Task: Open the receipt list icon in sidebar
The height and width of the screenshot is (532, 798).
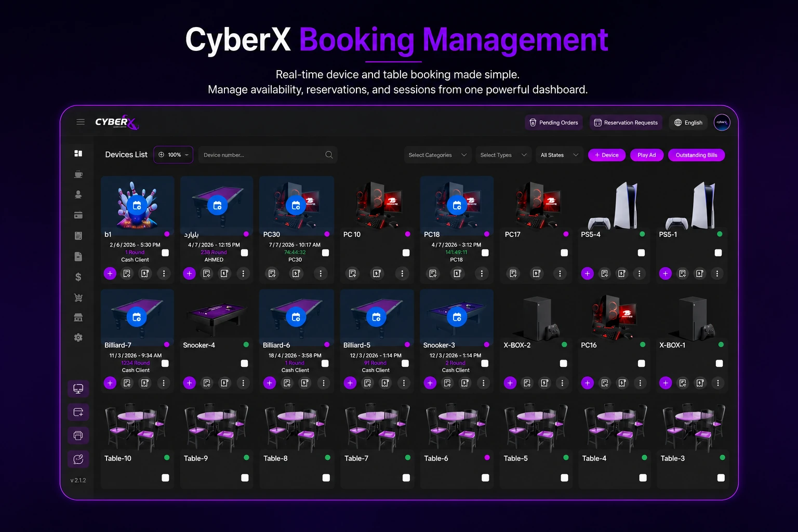Action: click(x=78, y=236)
